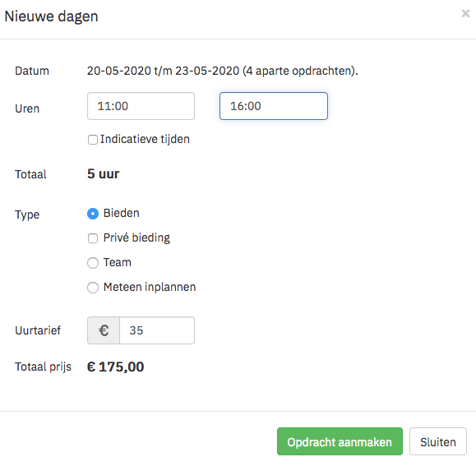Create the job via Opdracht aanmaken
The height and width of the screenshot is (466, 476).
[x=340, y=441]
